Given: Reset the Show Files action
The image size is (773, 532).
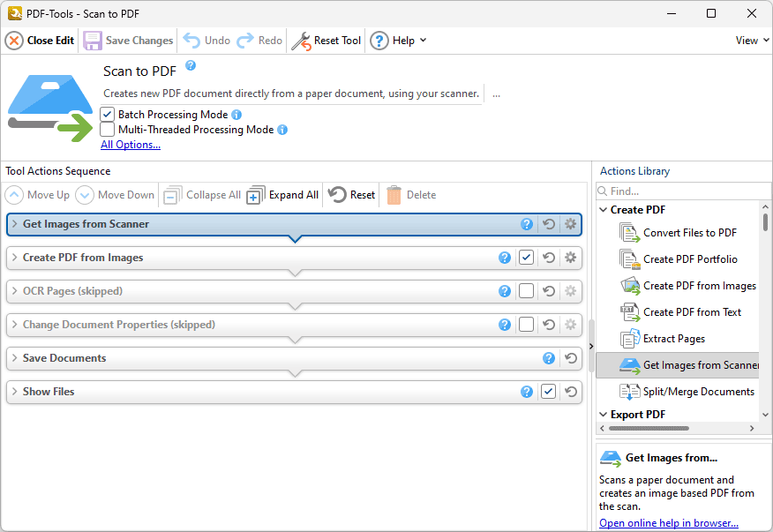Looking at the screenshot, I should tap(571, 392).
